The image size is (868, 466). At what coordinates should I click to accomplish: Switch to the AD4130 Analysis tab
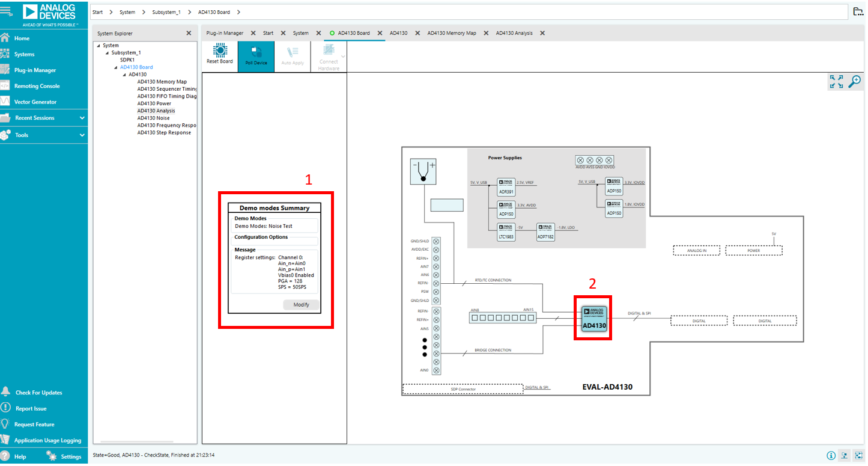pyautogui.click(x=514, y=33)
